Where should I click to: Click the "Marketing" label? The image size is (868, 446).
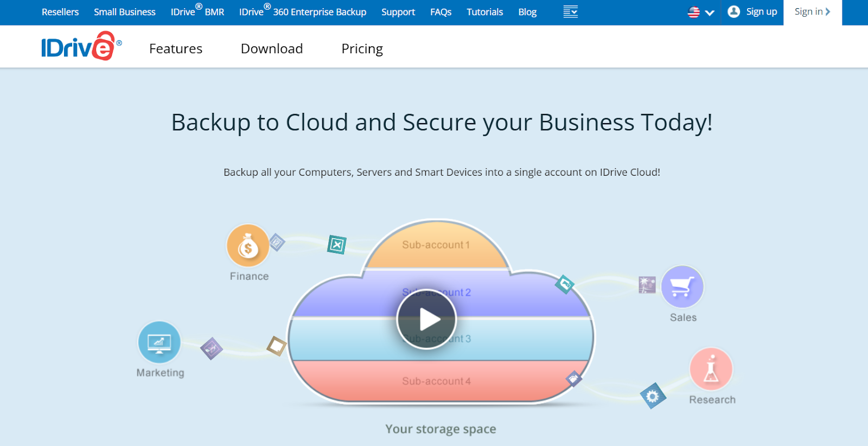pyautogui.click(x=160, y=373)
